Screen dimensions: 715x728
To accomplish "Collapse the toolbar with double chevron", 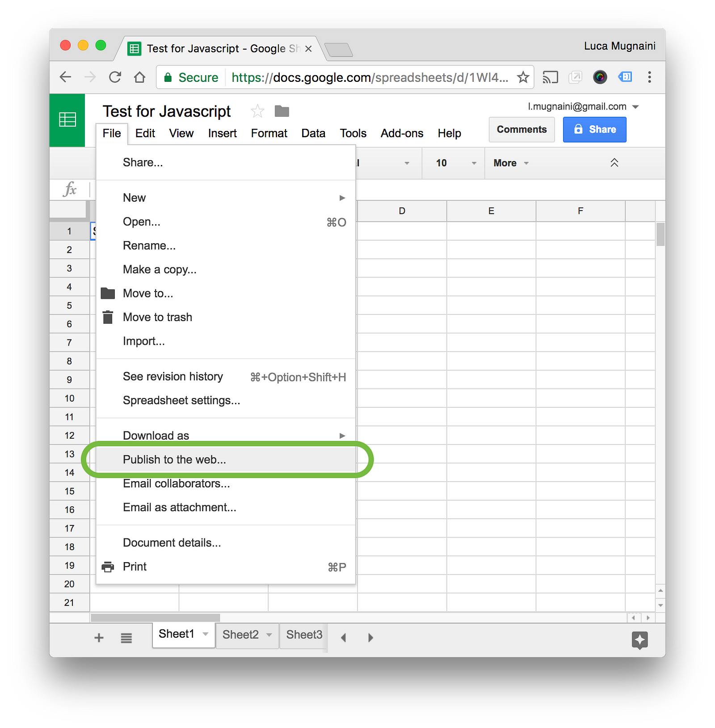I will click(x=614, y=163).
